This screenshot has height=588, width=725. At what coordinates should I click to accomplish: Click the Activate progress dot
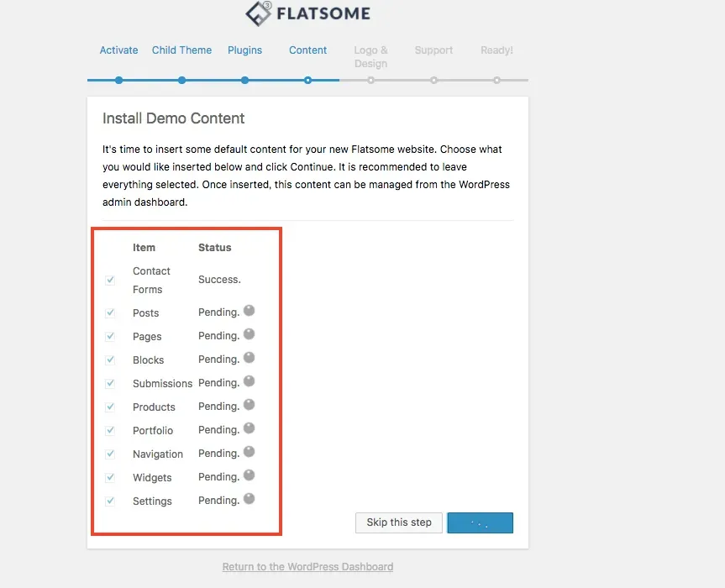[x=118, y=81]
